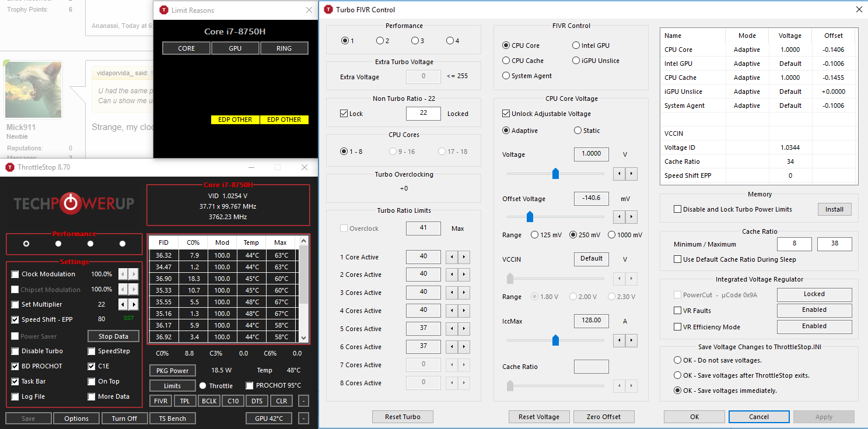Enable Use Default Cache Ratio During Sleep
The width and height of the screenshot is (868, 429).
[678, 259]
